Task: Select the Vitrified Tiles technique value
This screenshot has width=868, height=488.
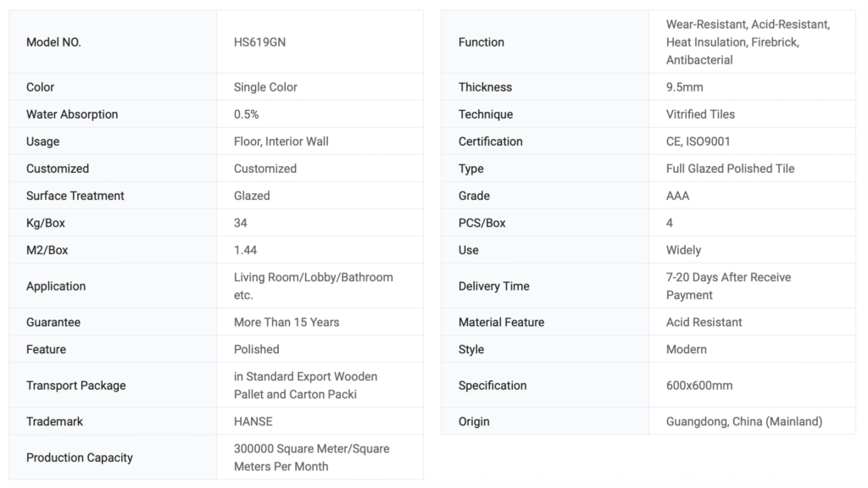Action: [x=700, y=114]
